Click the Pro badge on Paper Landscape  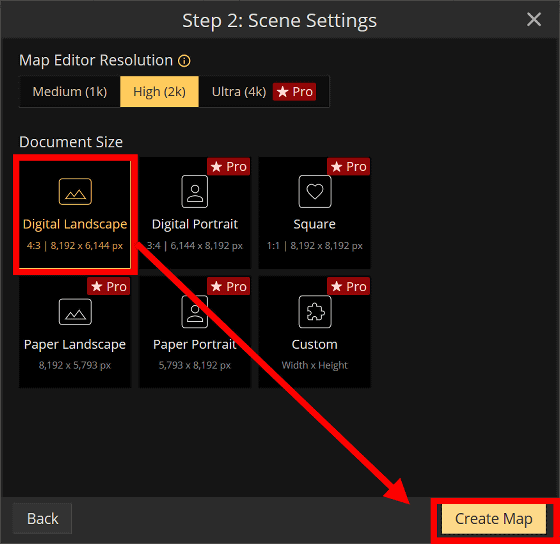109,286
